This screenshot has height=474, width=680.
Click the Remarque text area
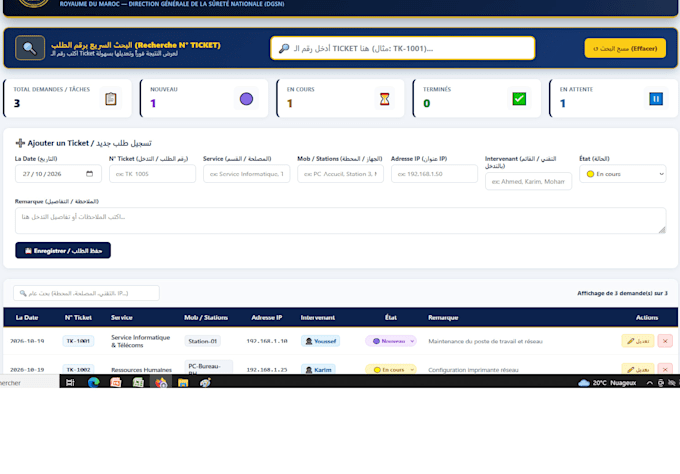(340, 221)
